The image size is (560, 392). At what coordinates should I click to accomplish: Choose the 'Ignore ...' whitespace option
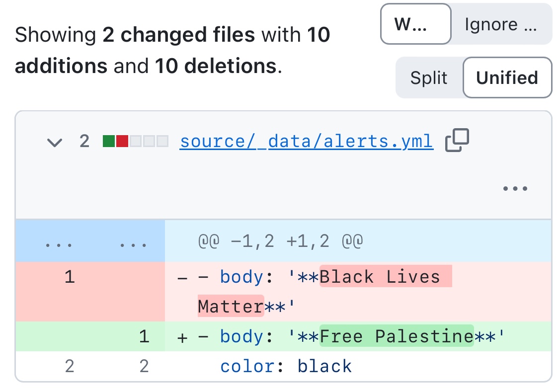pos(501,24)
